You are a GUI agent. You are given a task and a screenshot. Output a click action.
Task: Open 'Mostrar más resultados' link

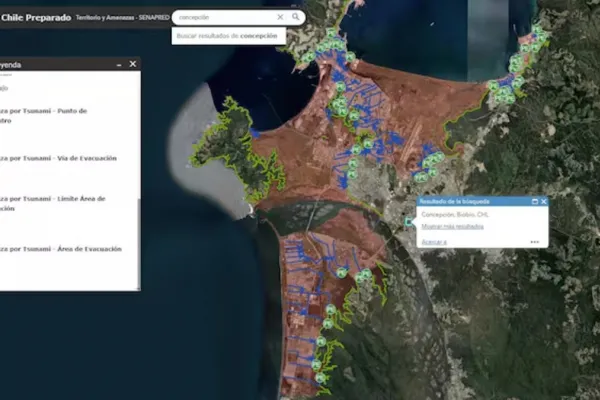(452, 227)
